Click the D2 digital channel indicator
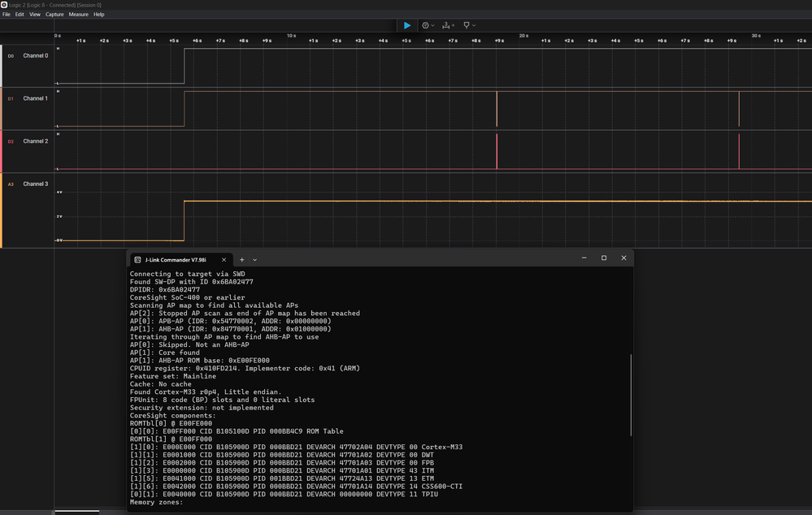 pos(11,141)
